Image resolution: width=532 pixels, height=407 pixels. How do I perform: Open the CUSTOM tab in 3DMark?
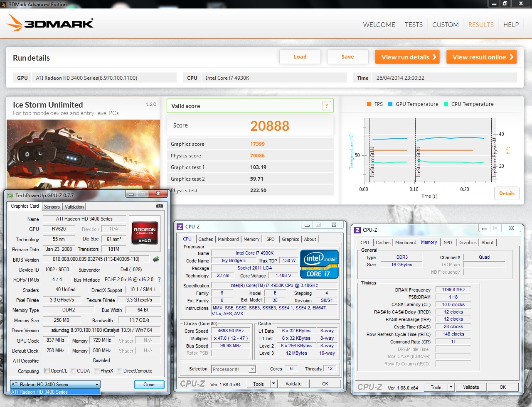pos(446,25)
